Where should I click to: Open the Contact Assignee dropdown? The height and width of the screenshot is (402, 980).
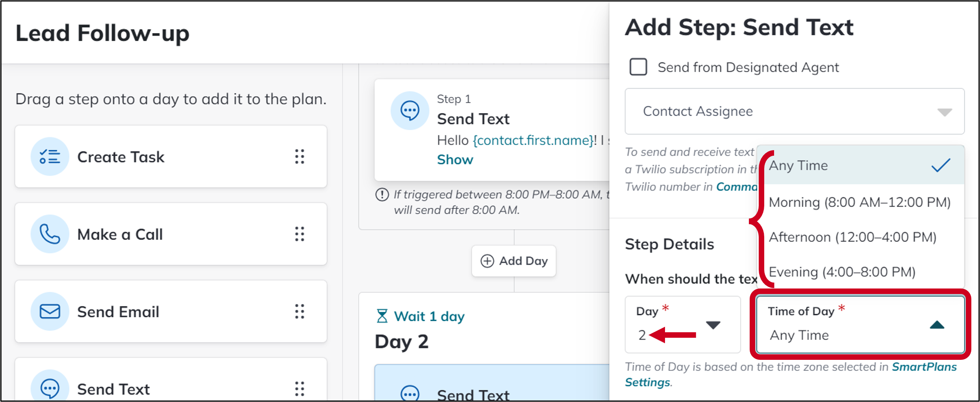[795, 111]
